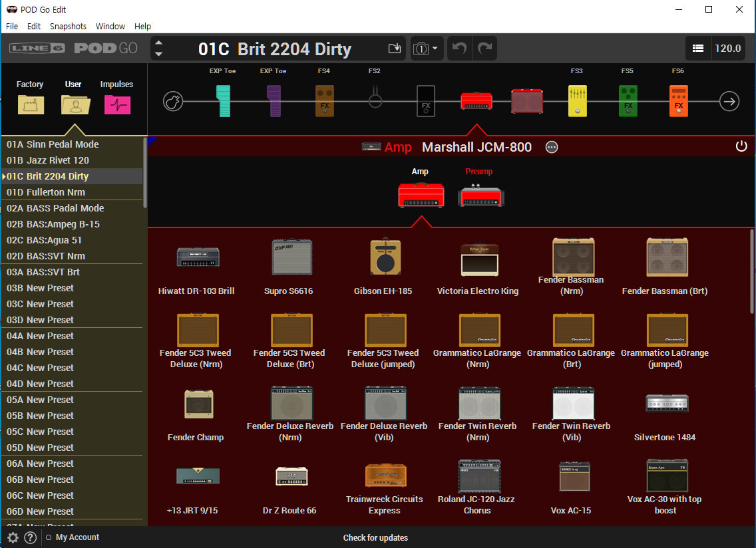Open the Help menu
The height and width of the screenshot is (548, 756).
coord(142,26)
